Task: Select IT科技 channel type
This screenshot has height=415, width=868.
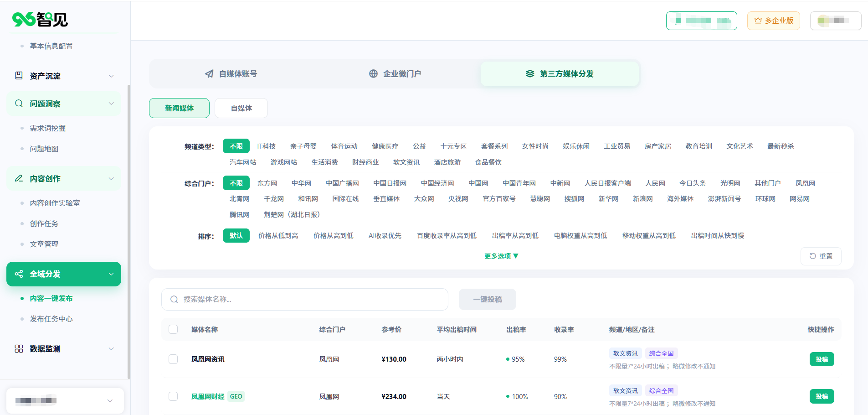Action: coord(267,146)
